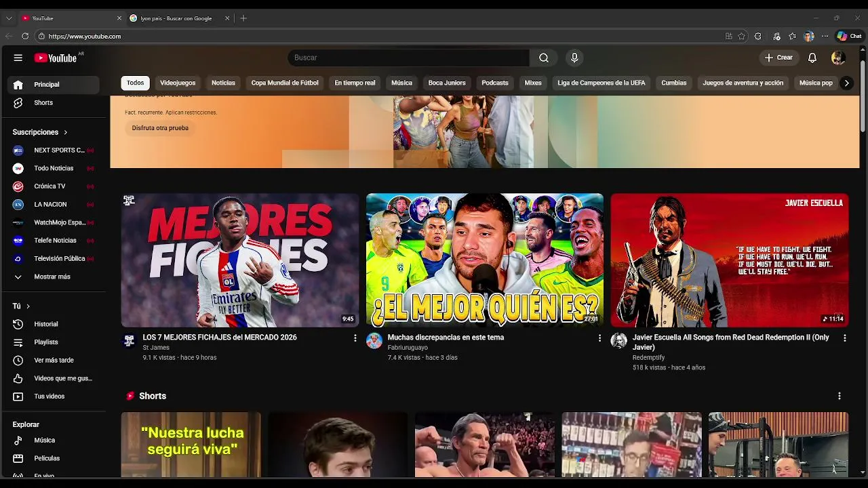Open Fabriuruguayo channel link

408,348
